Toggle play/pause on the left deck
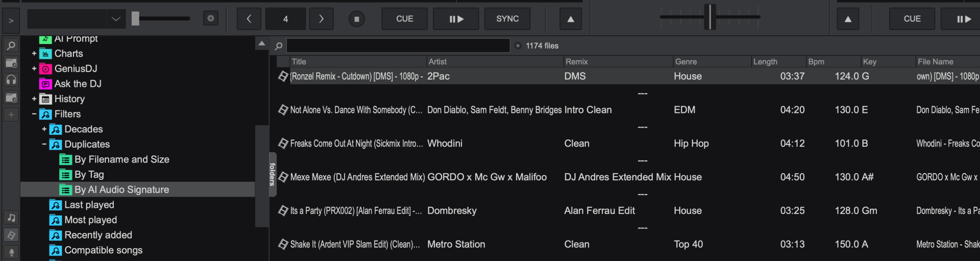 click(456, 19)
